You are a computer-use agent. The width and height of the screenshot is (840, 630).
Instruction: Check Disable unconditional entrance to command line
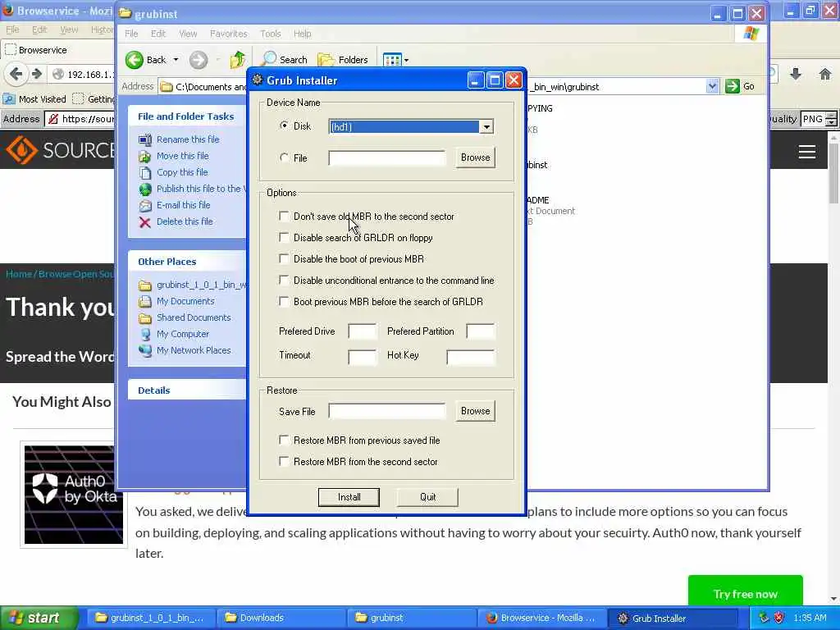tap(284, 281)
